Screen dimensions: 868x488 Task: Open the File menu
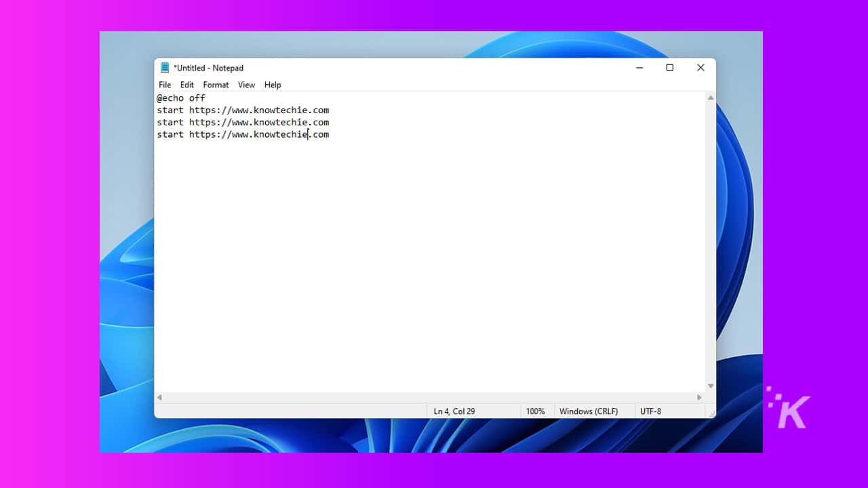coord(165,85)
